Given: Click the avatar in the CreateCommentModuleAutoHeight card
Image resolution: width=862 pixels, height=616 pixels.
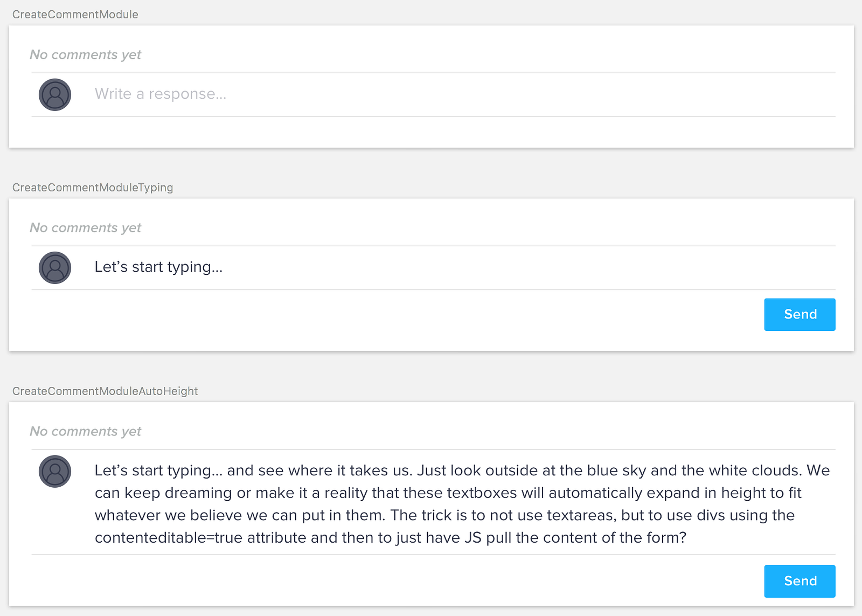Looking at the screenshot, I should (55, 472).
